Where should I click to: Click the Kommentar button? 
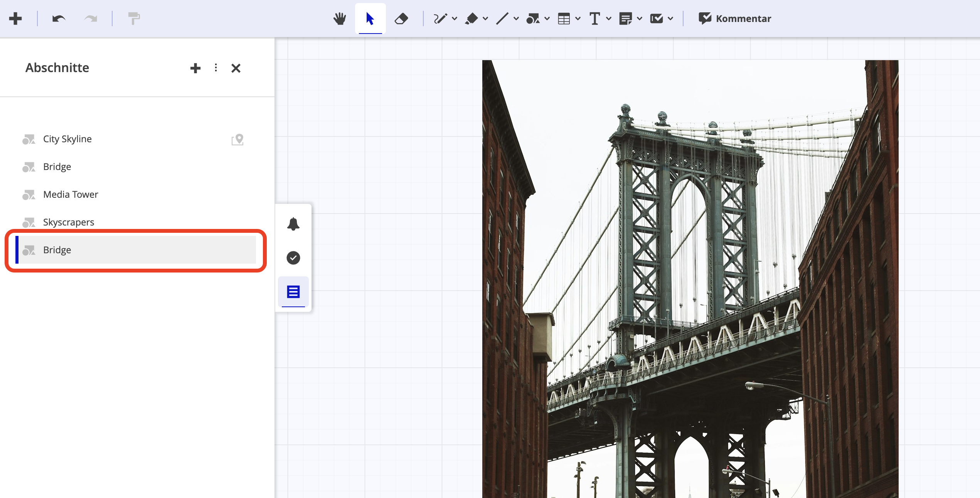point(734,18)
